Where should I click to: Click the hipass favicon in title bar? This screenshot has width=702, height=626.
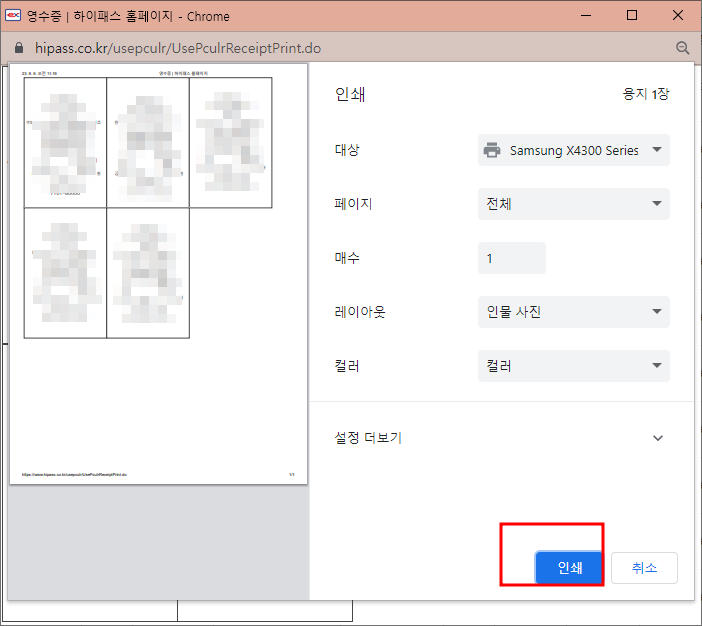click(13, 16)
